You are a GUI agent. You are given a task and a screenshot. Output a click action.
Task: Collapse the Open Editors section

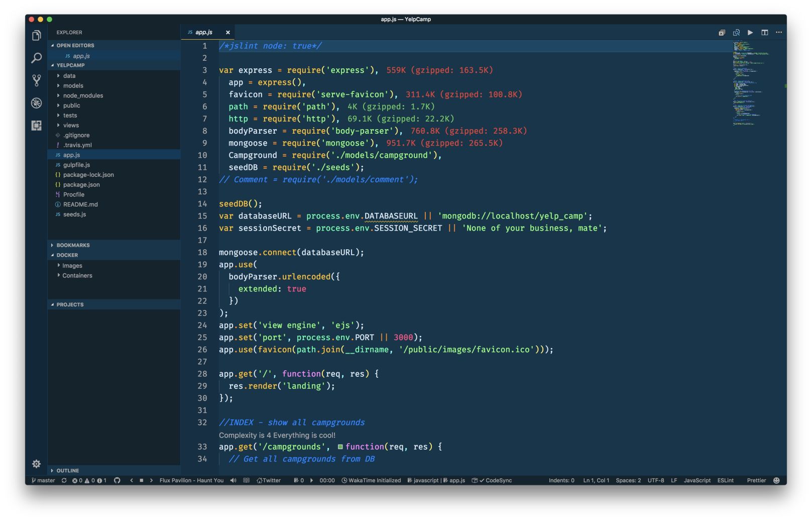(x=114, y=45)
